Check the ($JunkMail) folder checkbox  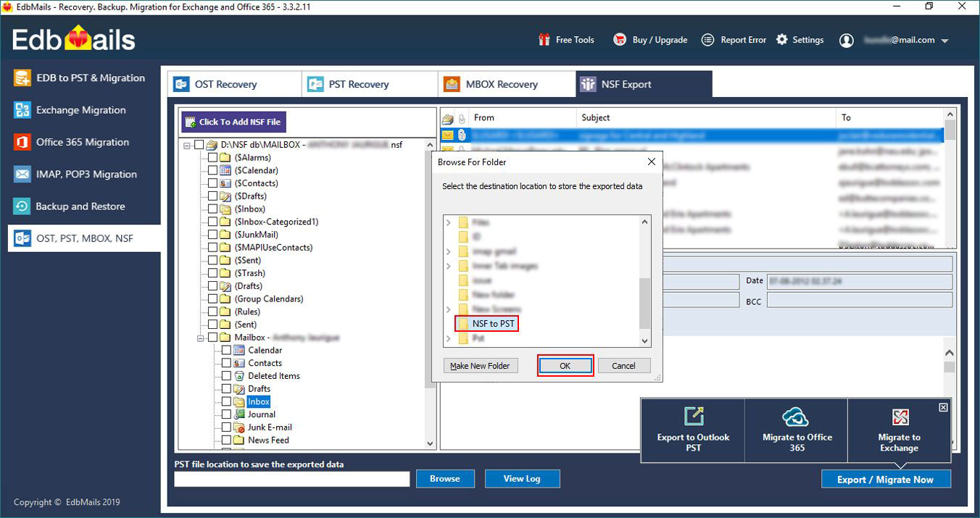pyautogui.click(x=212, y=235)
